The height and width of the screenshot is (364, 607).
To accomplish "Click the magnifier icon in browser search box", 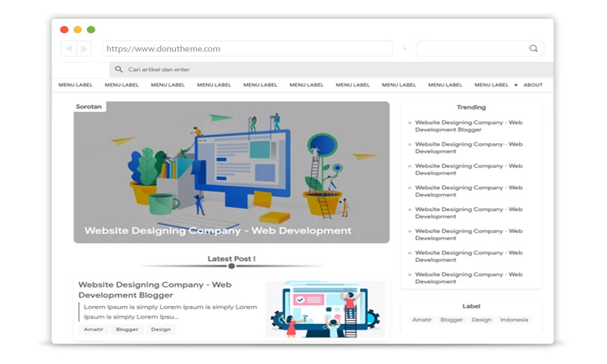I will (534, 49).
